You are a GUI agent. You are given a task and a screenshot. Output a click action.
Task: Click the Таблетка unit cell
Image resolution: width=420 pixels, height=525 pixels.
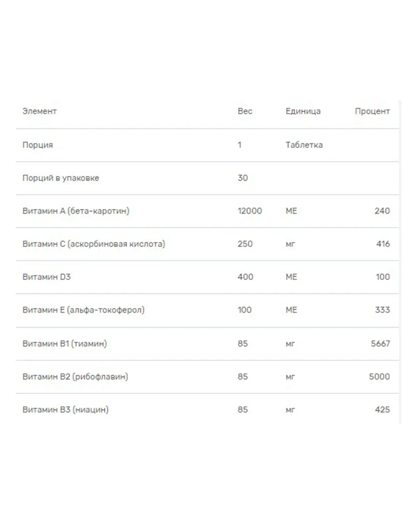304,145
